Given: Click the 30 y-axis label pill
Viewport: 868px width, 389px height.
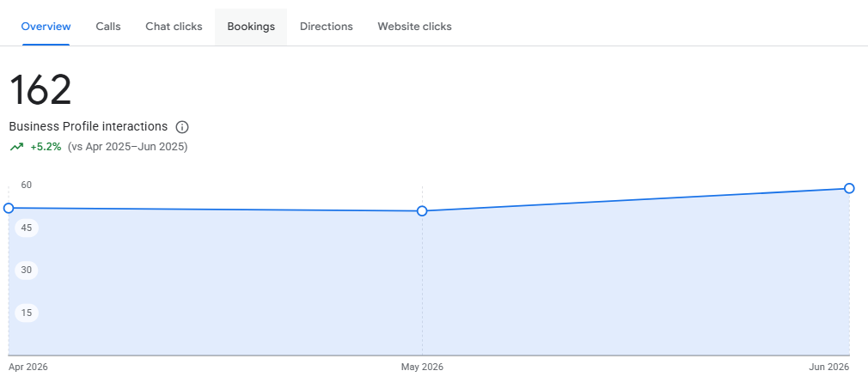Looking at the screenshot, I should (x=27, y=270).
